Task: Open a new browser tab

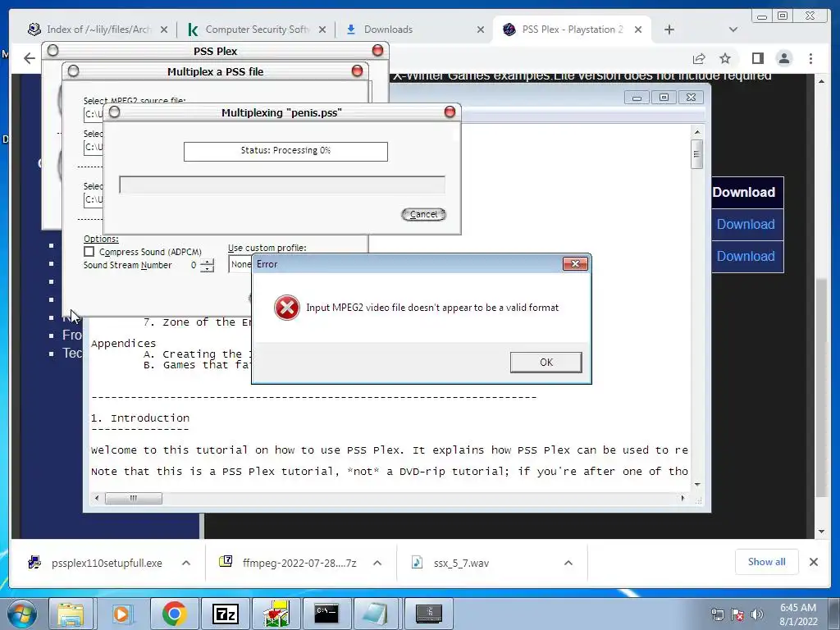Action: pos(669,30)
